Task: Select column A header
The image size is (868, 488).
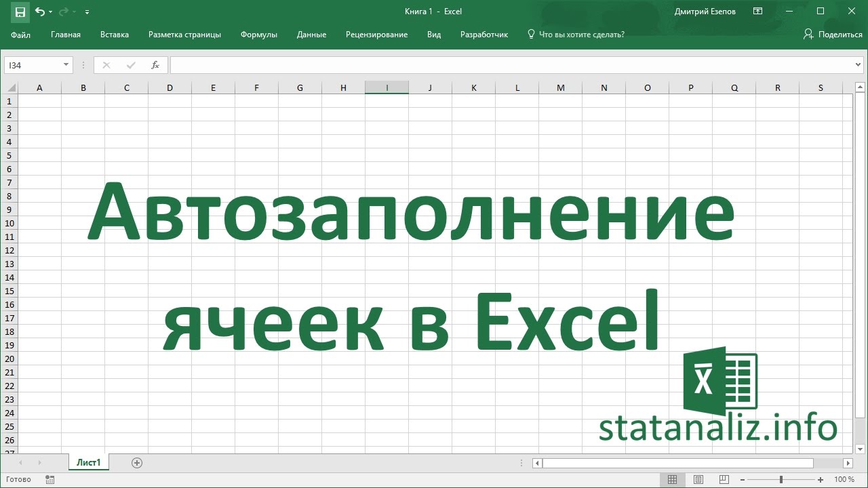Action: (39, 88)
